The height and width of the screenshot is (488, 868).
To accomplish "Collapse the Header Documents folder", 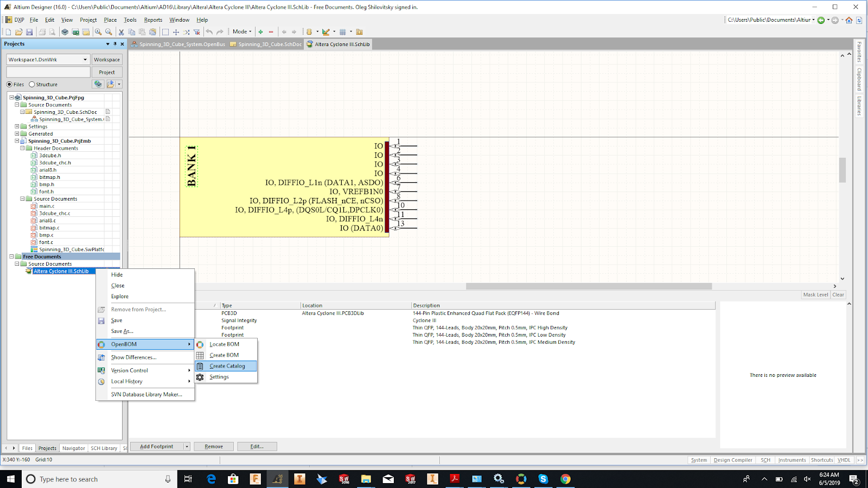I will 22,148.
